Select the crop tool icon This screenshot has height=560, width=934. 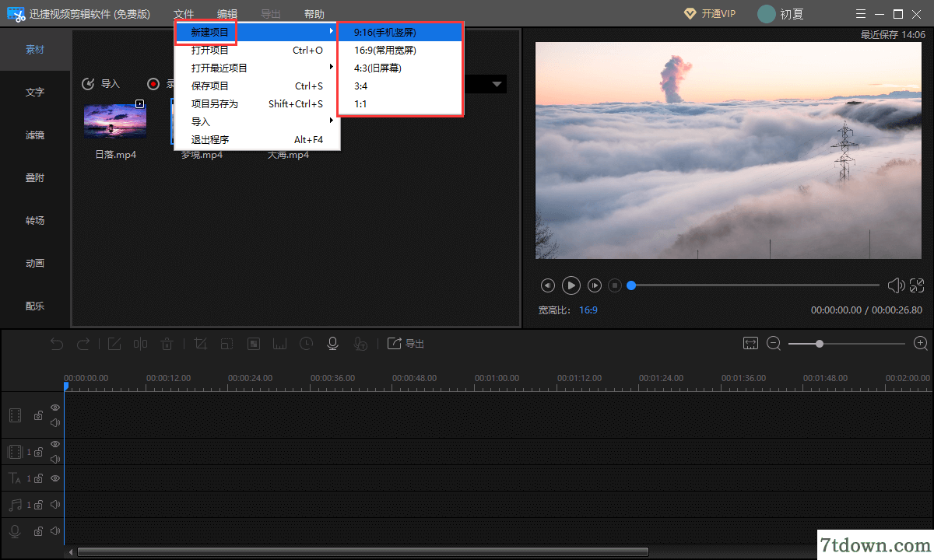click(x=200, y=344)
